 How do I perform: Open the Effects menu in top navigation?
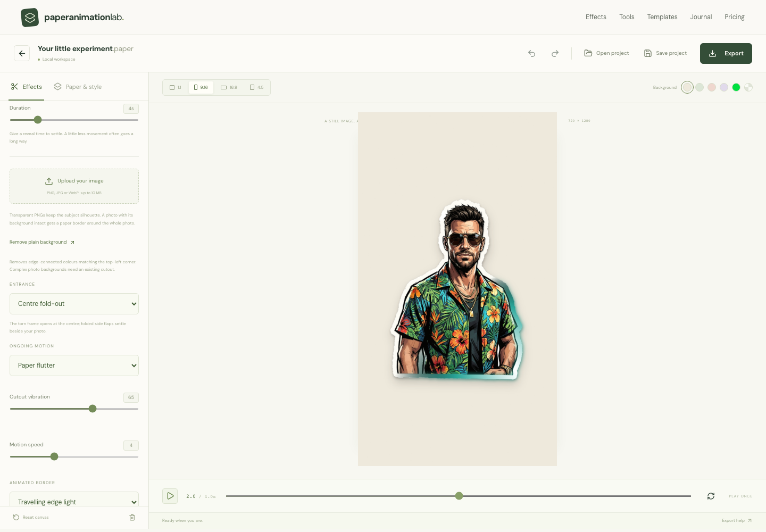pyautogui.click(x=596, y=17)
